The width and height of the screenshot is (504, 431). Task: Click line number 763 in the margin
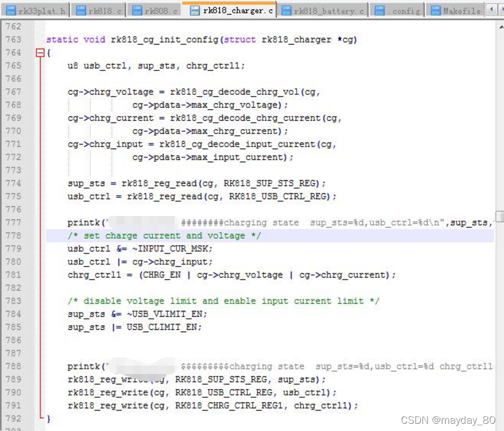coord(13,39)
